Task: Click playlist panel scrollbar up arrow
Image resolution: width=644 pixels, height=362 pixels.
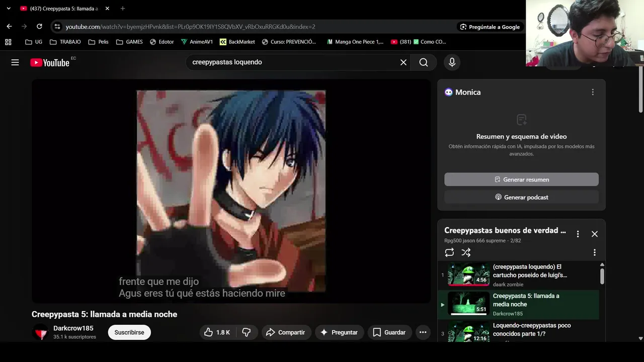Action: coord(602,264)
